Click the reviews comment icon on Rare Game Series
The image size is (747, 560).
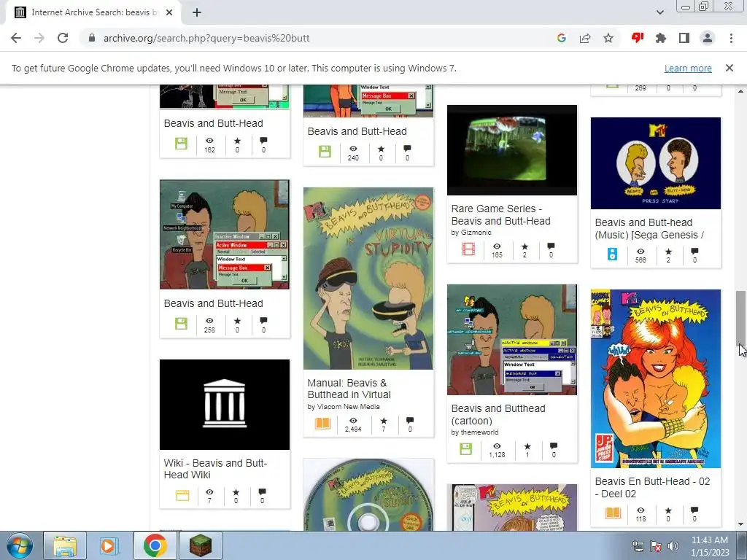[x=551, y=246]
